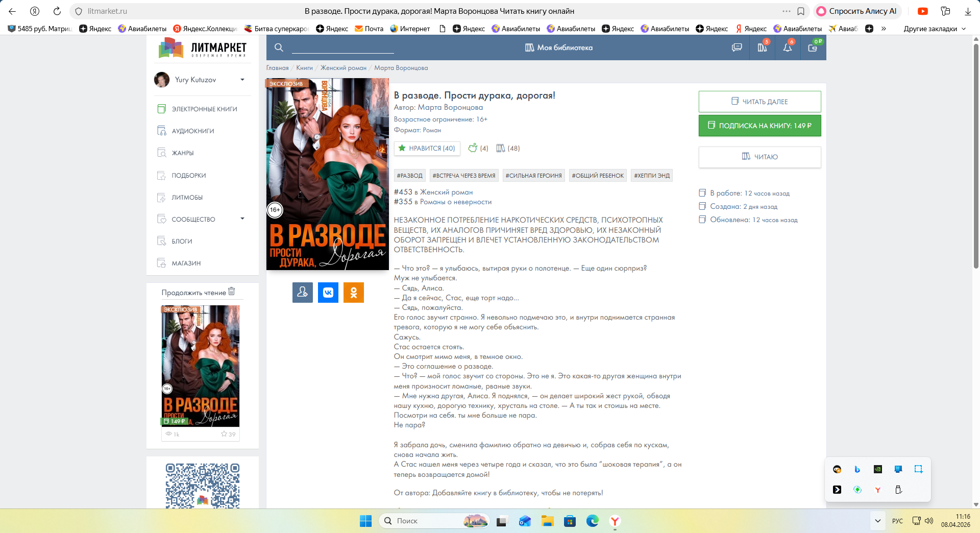
Task: Buy subscription ПОДПИСКА НА КНИГУ: 149 ₽
Action: point(759,126)
